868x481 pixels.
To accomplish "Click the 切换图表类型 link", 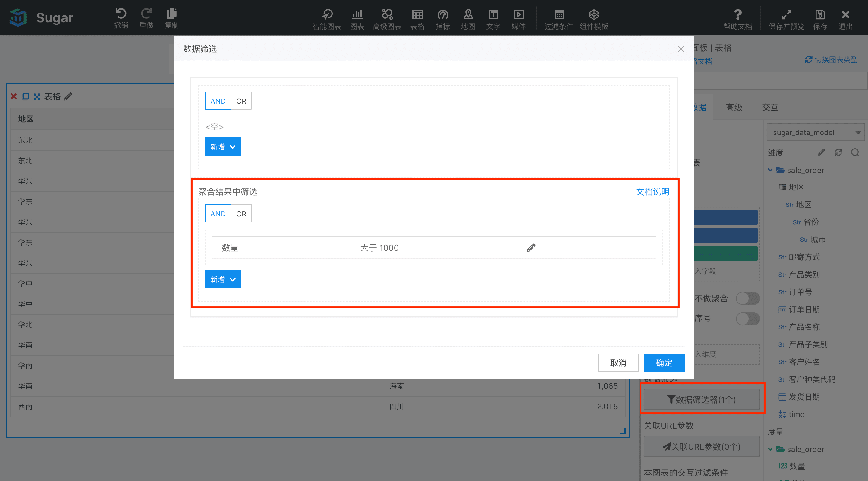I will tap(831, 60).
